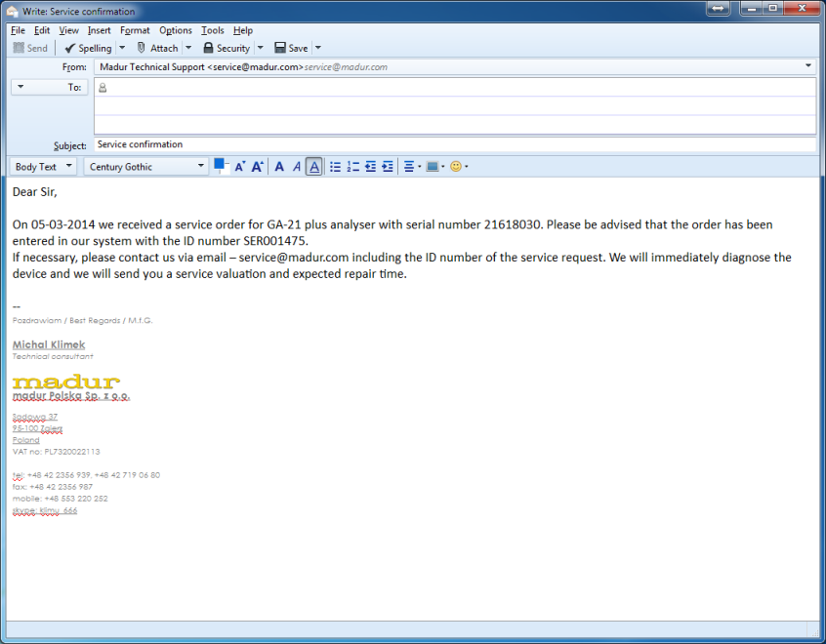Click the VAT no: PL7320022113 line
The height and width of the screenshot is (644, 826).
[57, 451]
